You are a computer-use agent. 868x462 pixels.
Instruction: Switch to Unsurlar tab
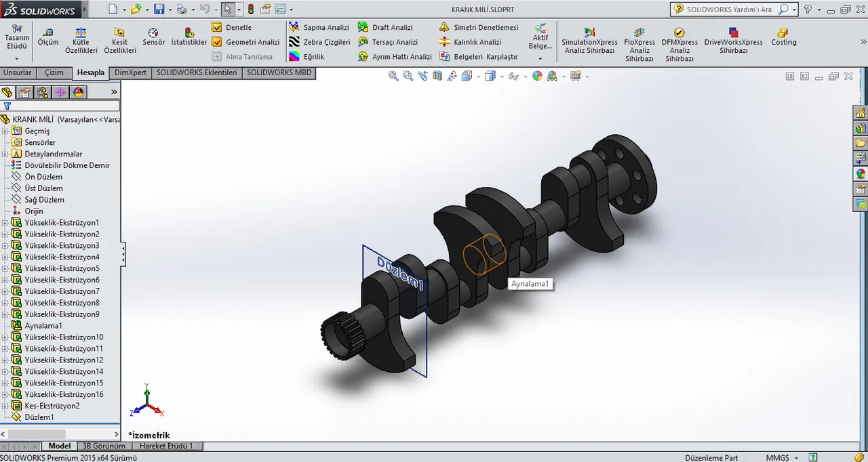pos(18,72)
